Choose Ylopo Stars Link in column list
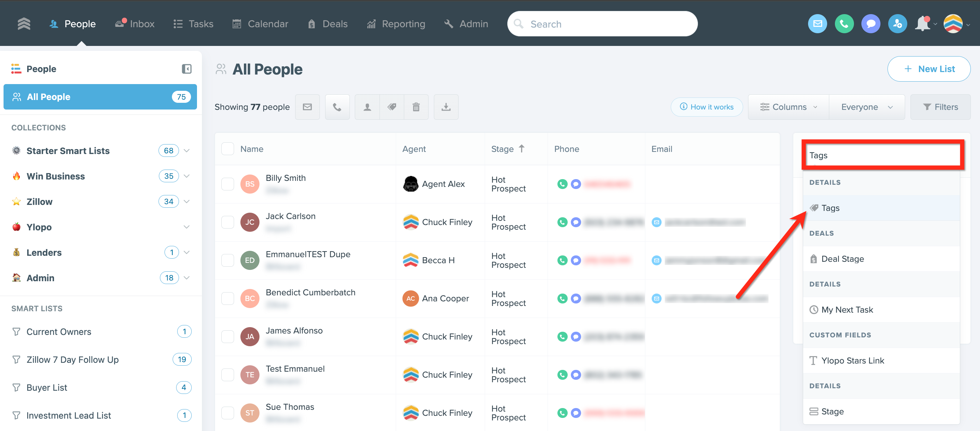980x431 pixels. point(882,361)
